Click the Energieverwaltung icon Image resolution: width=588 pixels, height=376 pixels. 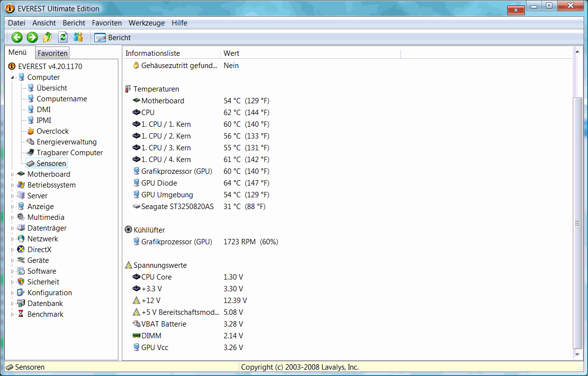pos(30,142)
